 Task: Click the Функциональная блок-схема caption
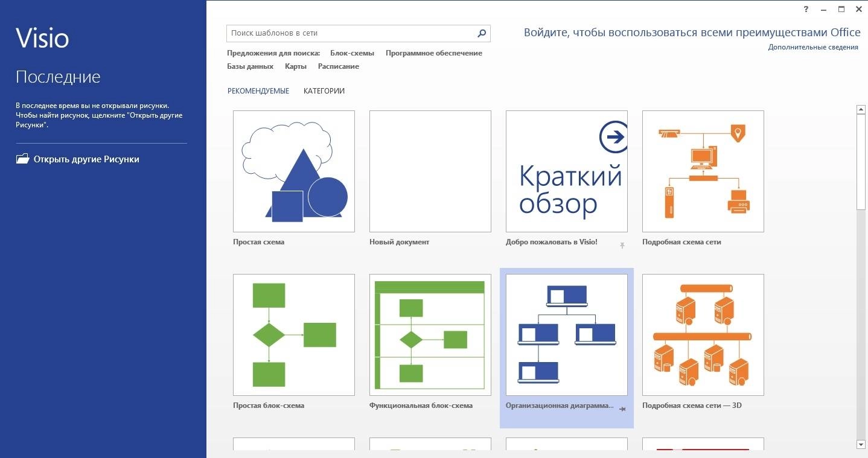click(x=421, y=406)
